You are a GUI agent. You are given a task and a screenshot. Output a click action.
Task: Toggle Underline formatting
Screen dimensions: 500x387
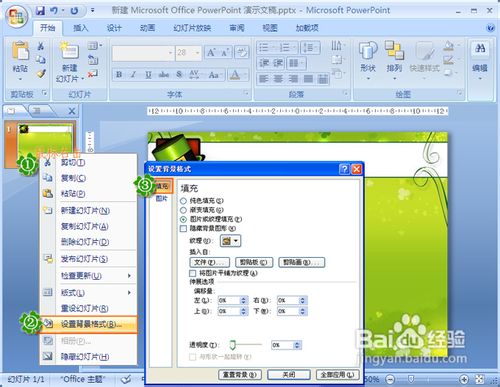(148, 75)
